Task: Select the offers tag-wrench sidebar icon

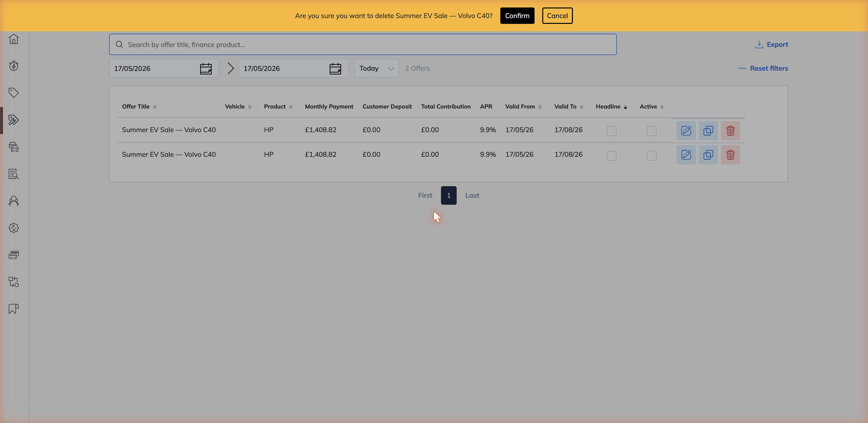Action: [14, 120]
